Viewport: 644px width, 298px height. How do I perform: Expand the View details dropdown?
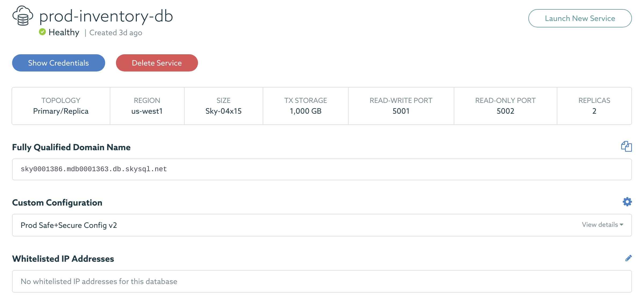(x=600, y=225)
